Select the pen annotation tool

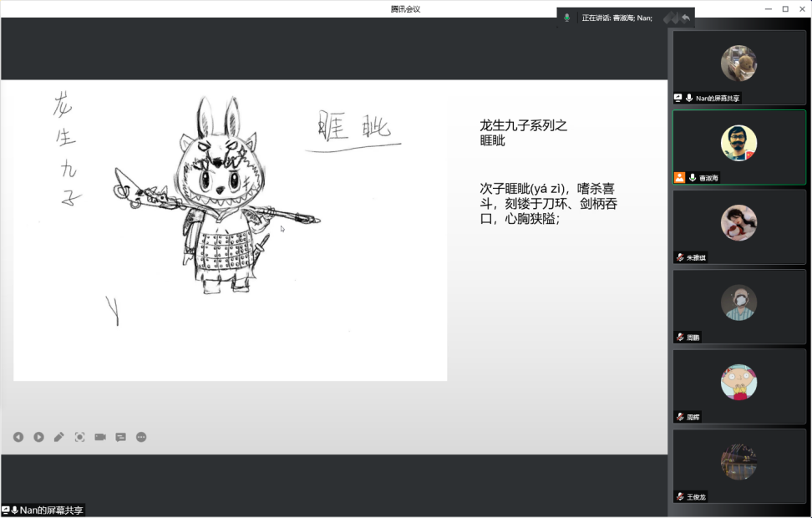click(x=59, y=437)
